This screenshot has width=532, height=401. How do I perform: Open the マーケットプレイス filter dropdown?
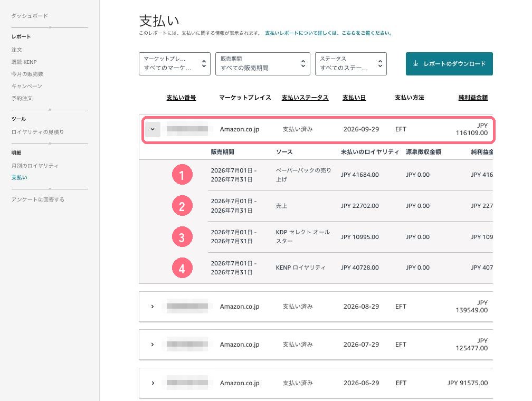174,64
